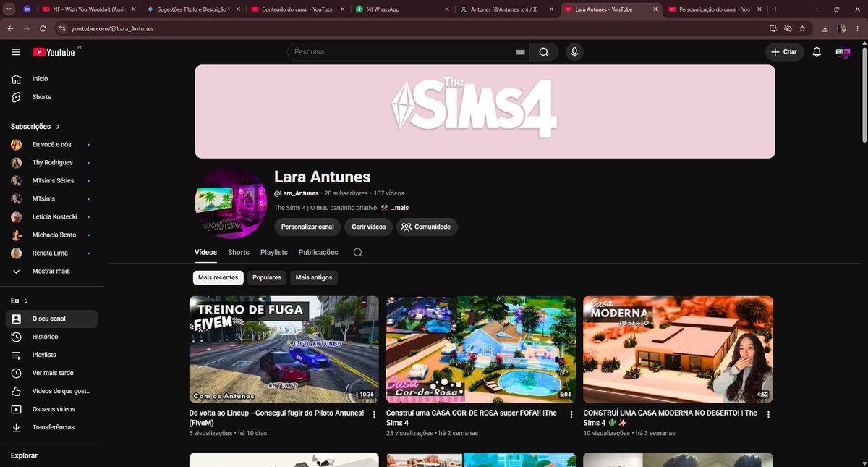Open options for the FiveM video

(x=374, y=415)
